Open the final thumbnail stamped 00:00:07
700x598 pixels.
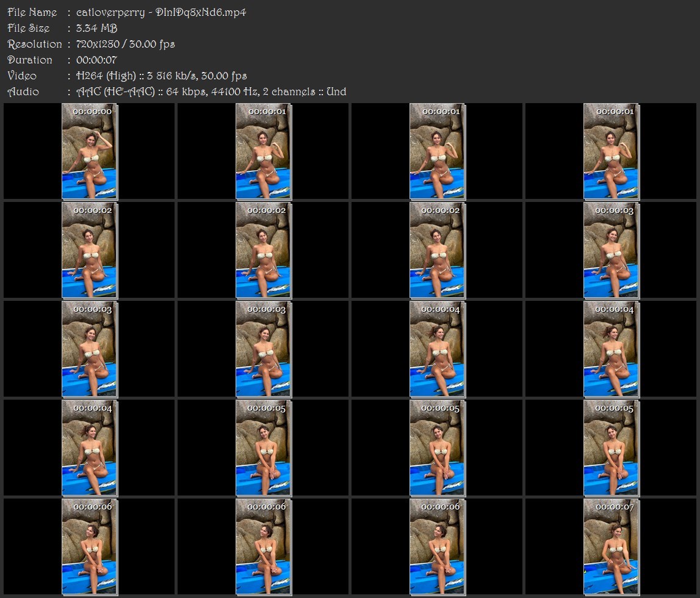click(611, 547)
